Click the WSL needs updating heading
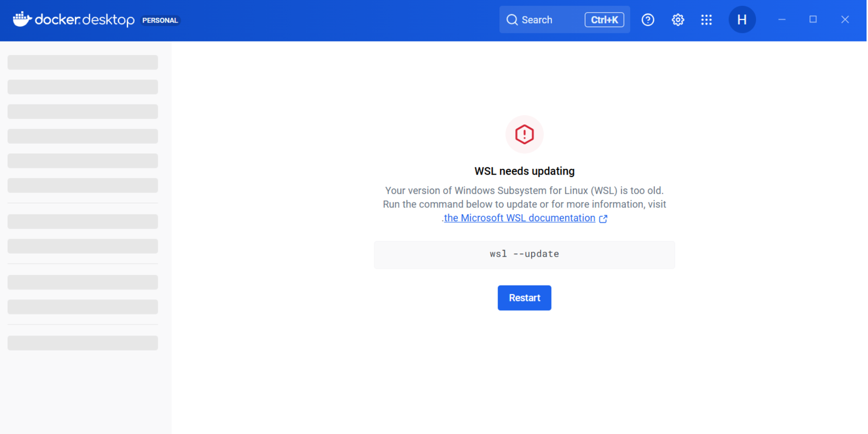Viewport: 868px width, 434px height. tap(524, 171)
